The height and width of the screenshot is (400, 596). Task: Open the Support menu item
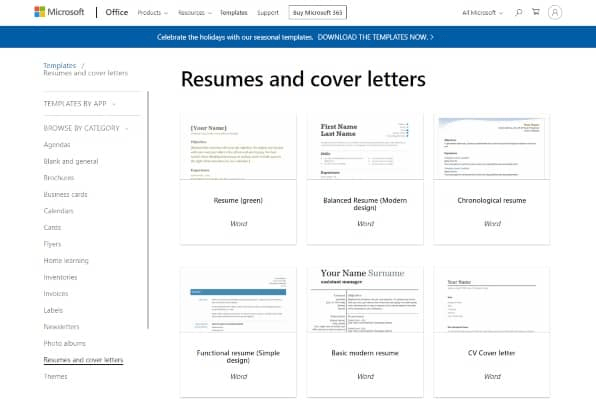coord(268,13)
